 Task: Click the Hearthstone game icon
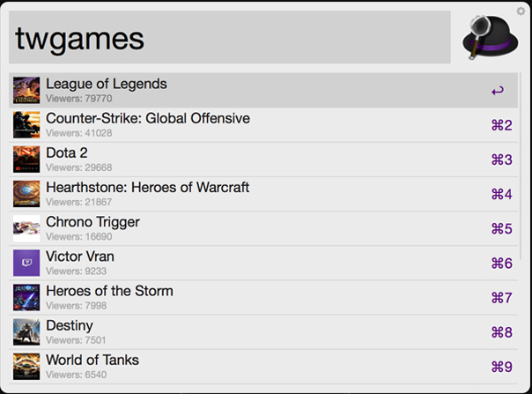click(x=26, y=194)
